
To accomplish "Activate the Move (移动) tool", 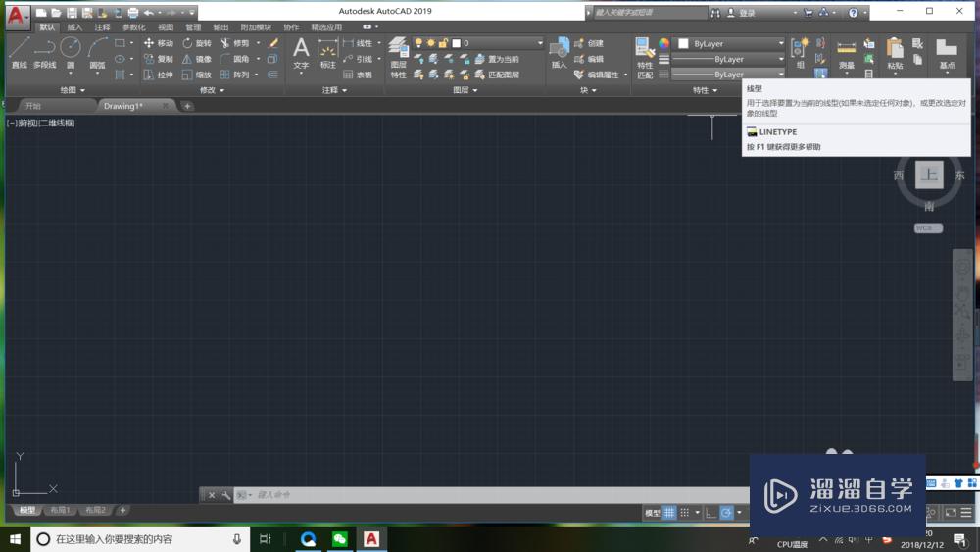I will [x=158, y=43].
